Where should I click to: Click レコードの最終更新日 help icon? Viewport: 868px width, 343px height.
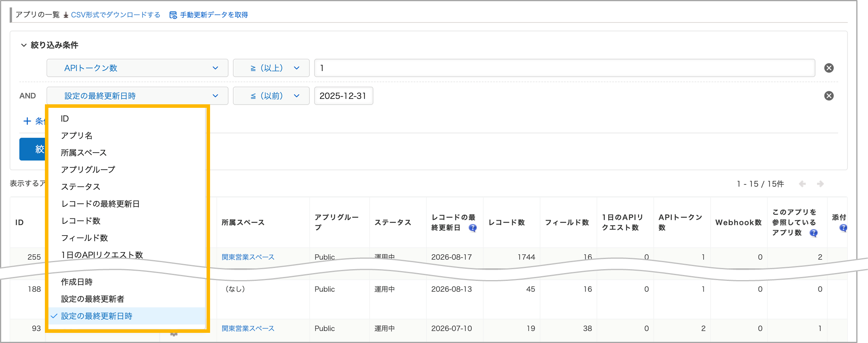pos(472,228)
